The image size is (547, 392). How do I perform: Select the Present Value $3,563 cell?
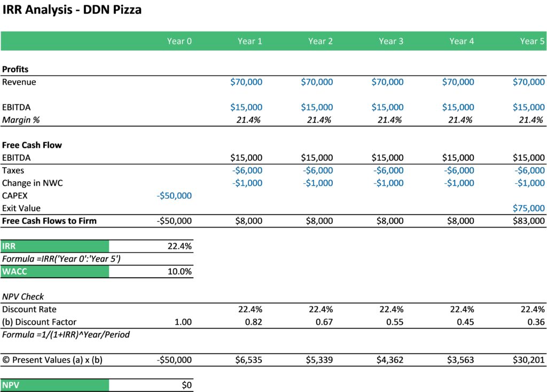460,360
